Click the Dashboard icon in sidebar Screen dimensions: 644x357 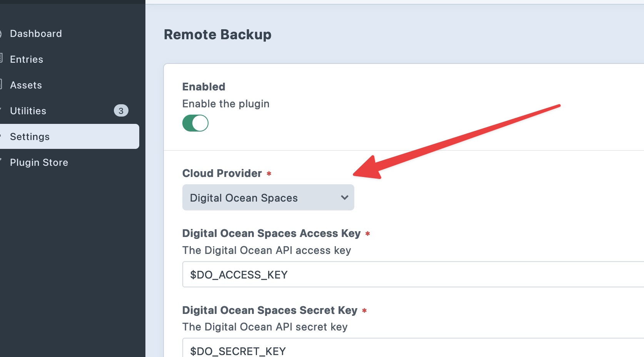coord(1,34)
